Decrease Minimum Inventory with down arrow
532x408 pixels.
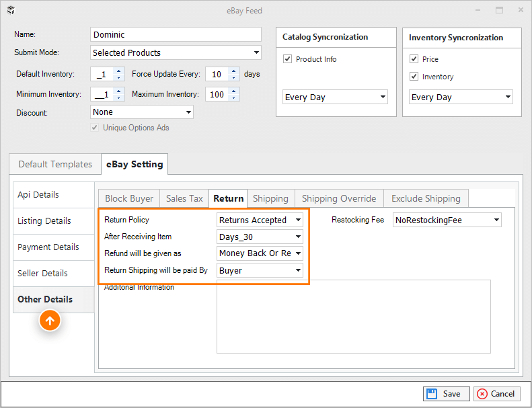119,97
